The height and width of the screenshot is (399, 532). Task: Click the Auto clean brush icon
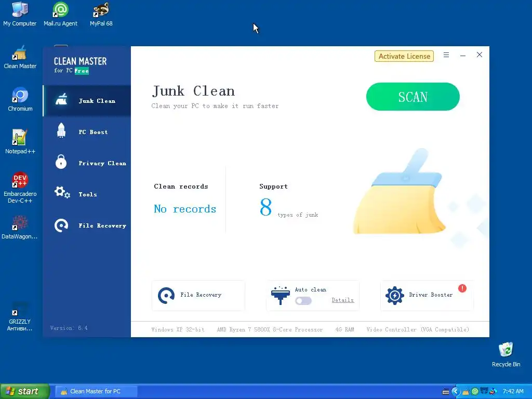[x=280, y=296]
